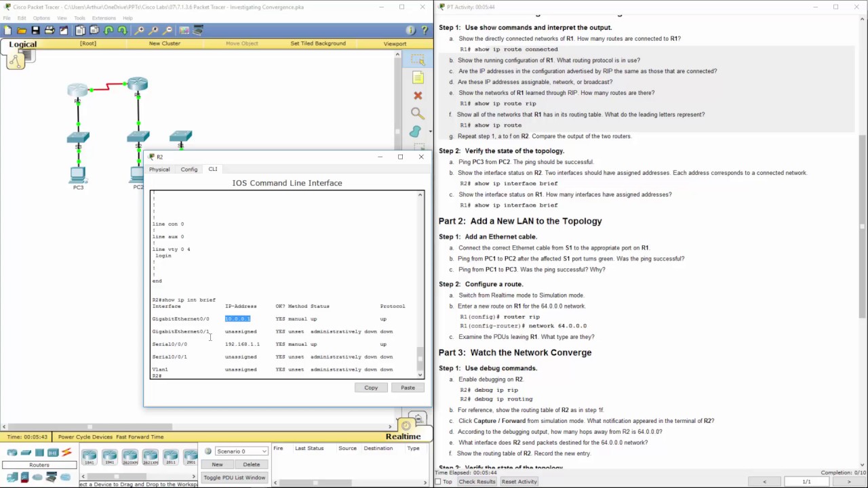This screenshot has width=868, height=488.
Task: Click the Help question mark icon
Action: tap(425, 30)
